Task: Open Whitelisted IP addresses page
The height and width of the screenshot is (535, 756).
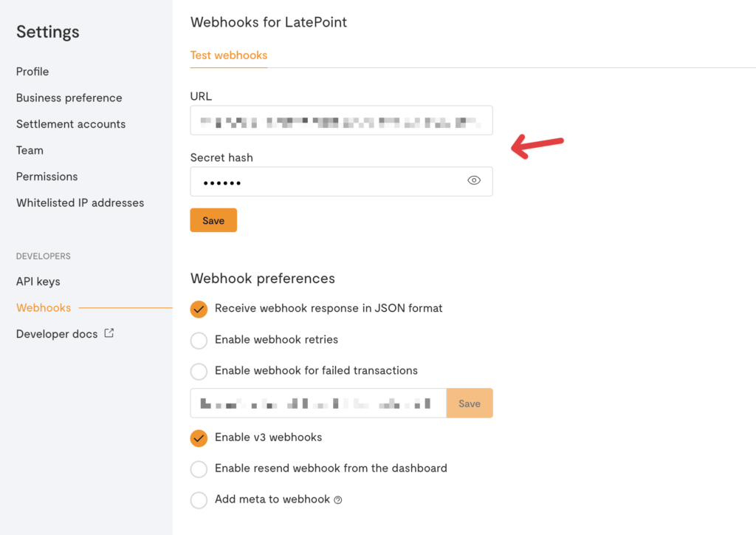Action: click(80, 202)
